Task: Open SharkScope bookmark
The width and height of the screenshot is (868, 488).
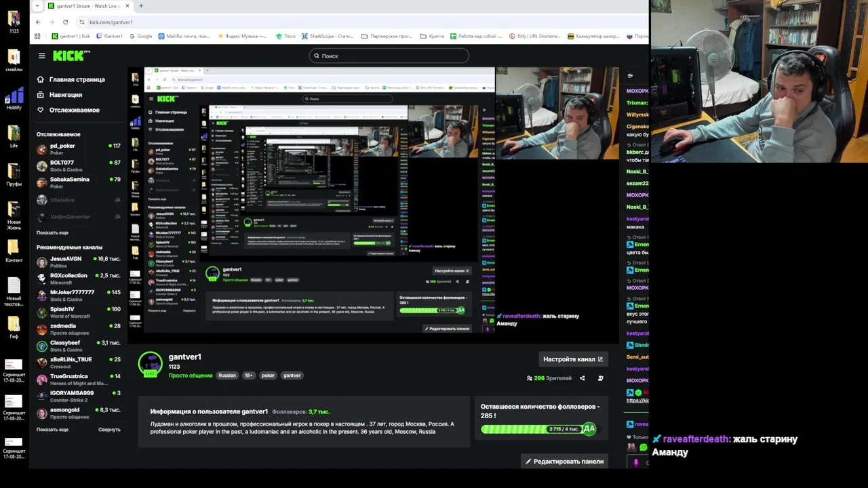Action: pyautogui.click(x=328, y=36)
